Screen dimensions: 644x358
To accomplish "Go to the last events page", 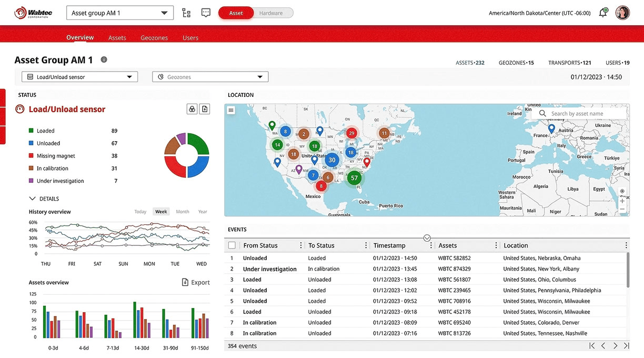I will click(x=626, y=346).
